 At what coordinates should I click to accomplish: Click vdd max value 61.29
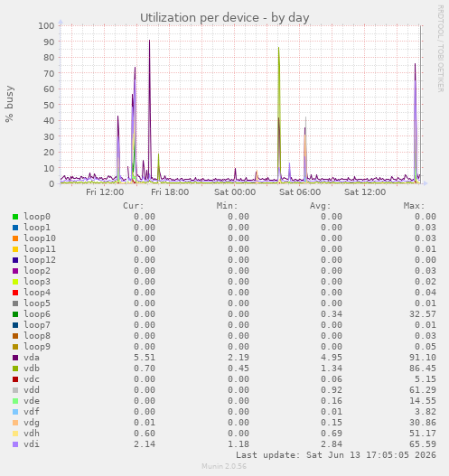423,390
